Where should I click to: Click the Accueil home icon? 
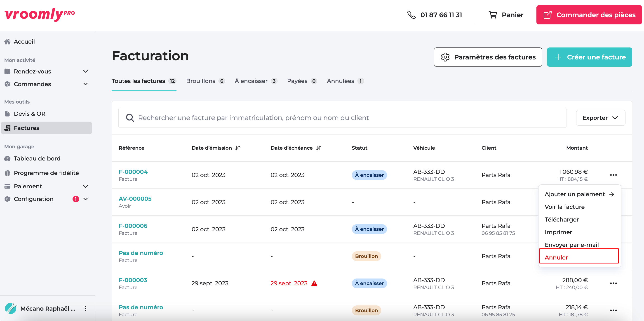tap(7, 42)
